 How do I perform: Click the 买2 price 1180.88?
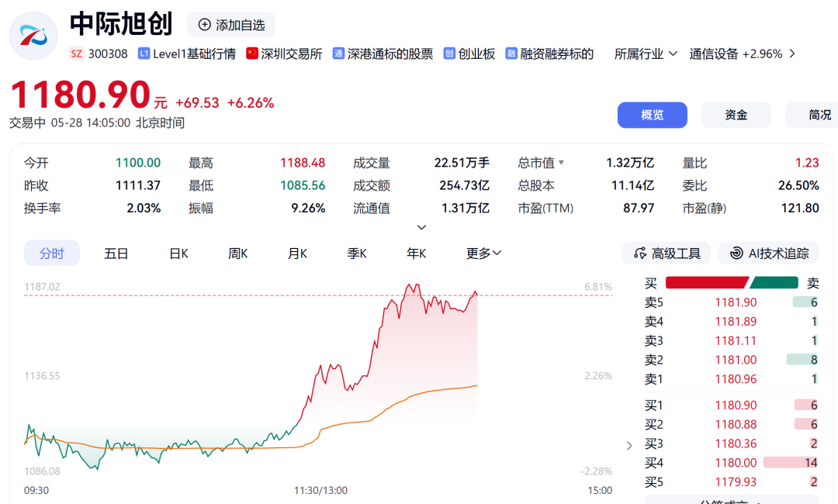coord(736,424)
